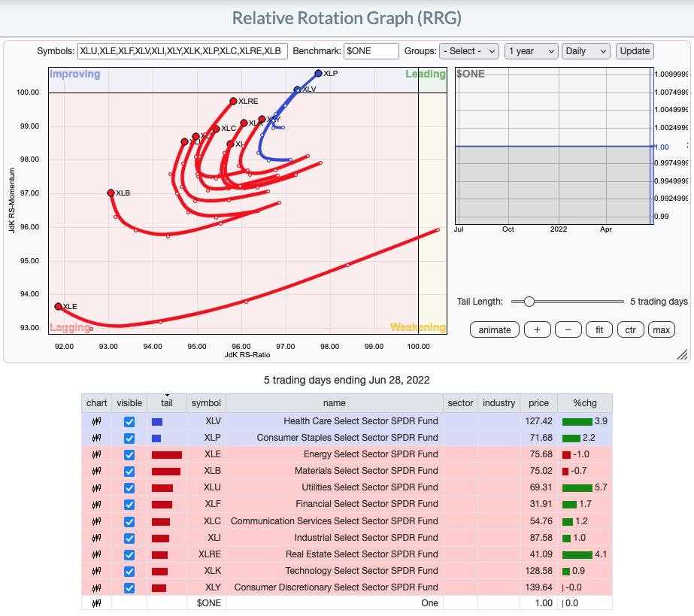Screen dimensions: 694x616
Task: Uncheck visible checkbox for XLE
Action: pyautogui.click(x=129, y=455)
